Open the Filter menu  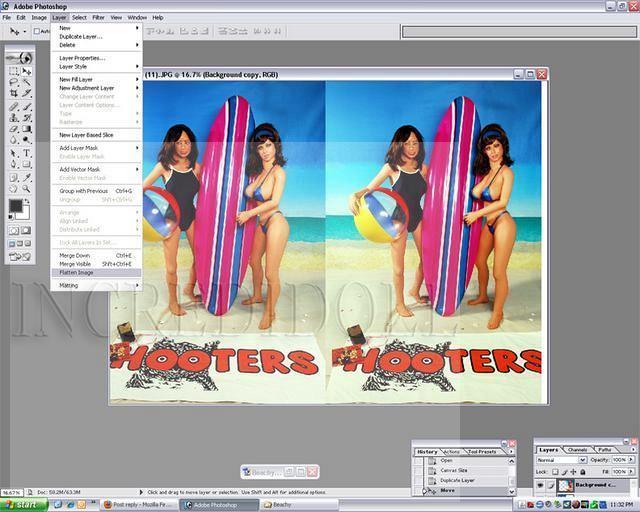point(98,18)
